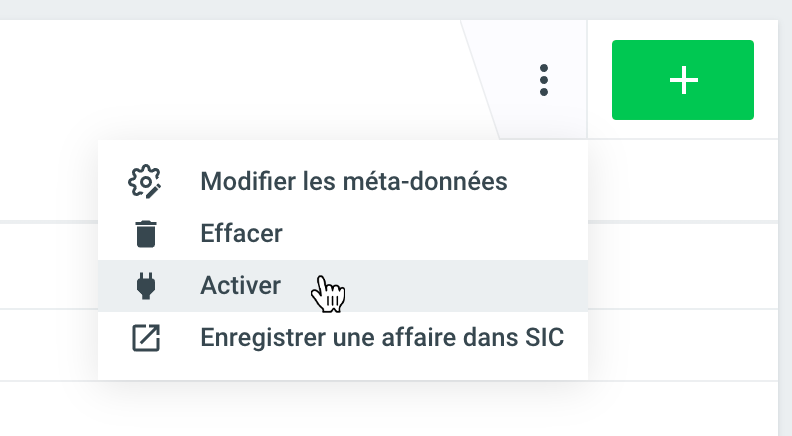Viewport: 792px width, 436px height.
Task: Click the external link SIC icon
Action: pos(146,338)
